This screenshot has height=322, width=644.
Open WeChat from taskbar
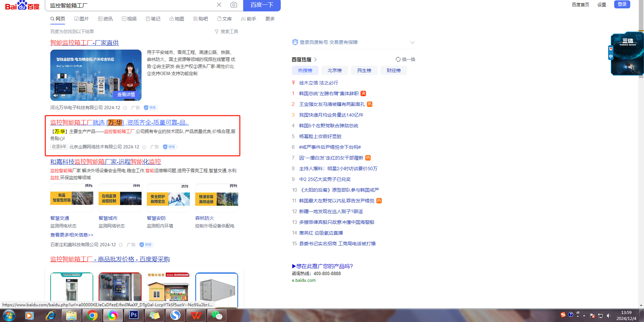tap(217, 315)
